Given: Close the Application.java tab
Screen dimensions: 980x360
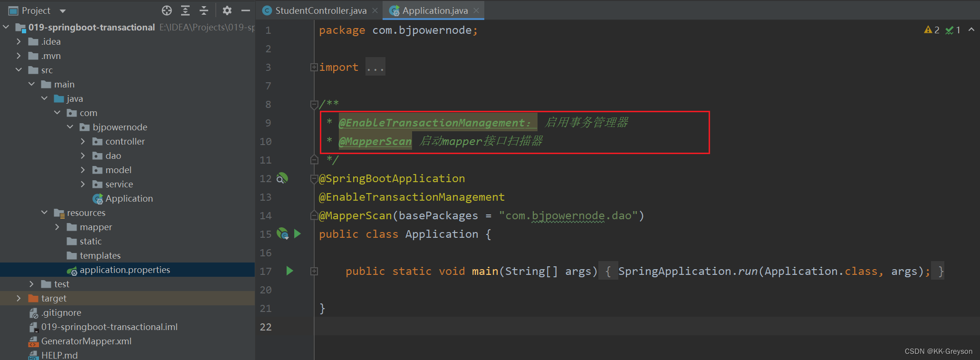Looking at the screenshot, I should click(x=476, y=10).
